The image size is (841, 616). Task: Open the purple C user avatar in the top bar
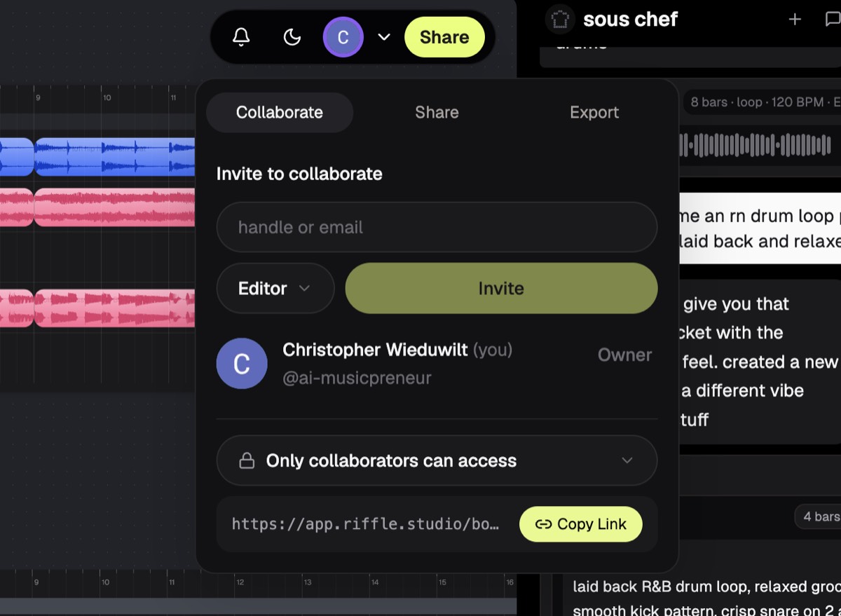point(343,37)
